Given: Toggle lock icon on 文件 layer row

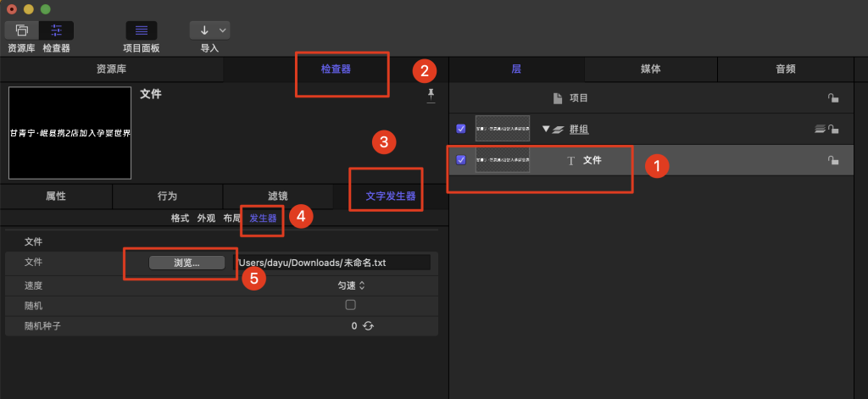Looking at the screenshot, I should pos(833,160).
